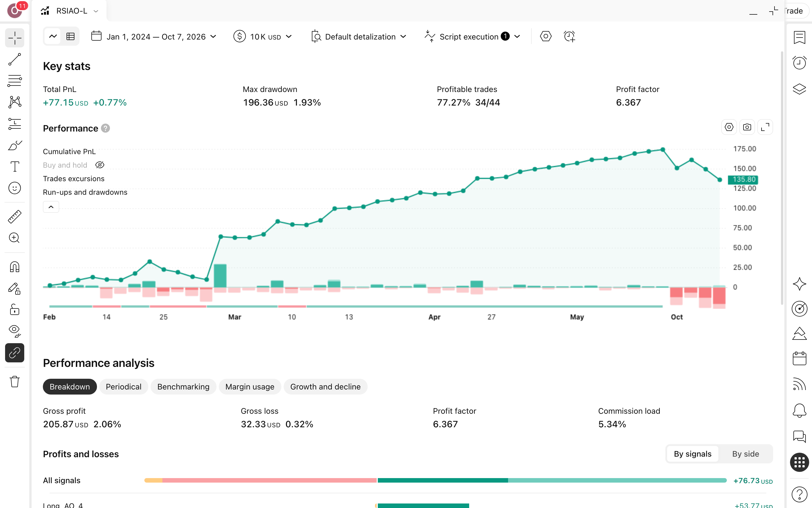Open the emoji and icons tool
The width and height of the screenshot is (812, 508).
pos(15,188)
